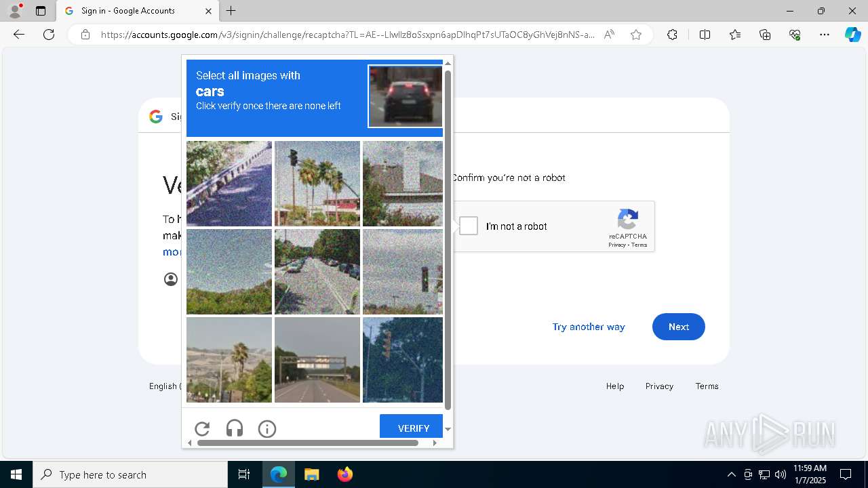
Task: Click the browser Back arrow
Action: pos(19,35)
